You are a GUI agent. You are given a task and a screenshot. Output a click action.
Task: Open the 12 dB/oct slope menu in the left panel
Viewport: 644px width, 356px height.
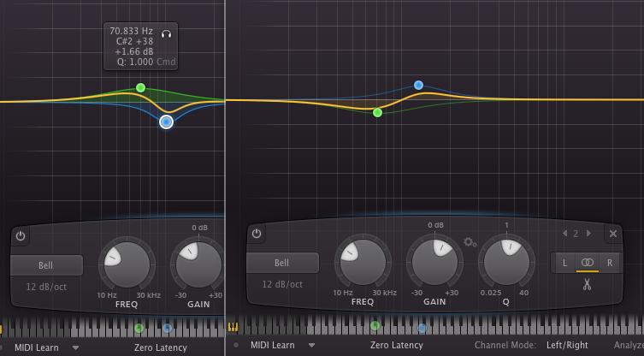46,287
